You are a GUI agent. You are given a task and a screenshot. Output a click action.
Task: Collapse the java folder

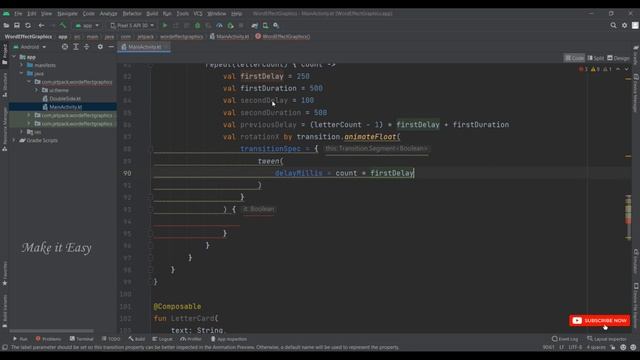[x=22, y=73]
